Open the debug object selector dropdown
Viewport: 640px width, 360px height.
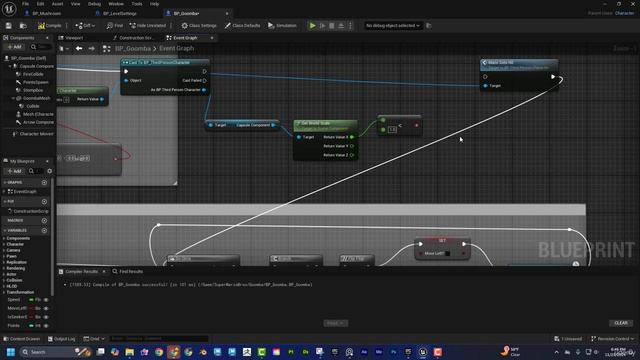pos(392,26)
